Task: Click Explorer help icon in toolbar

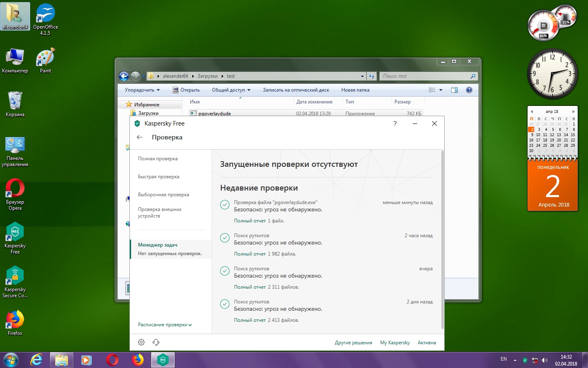Action: coord(469,90)
